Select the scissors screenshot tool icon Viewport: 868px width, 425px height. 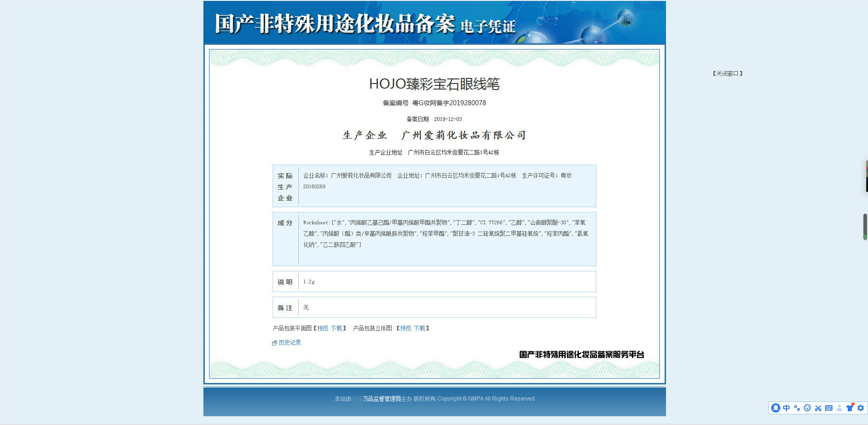click(818, 408)
